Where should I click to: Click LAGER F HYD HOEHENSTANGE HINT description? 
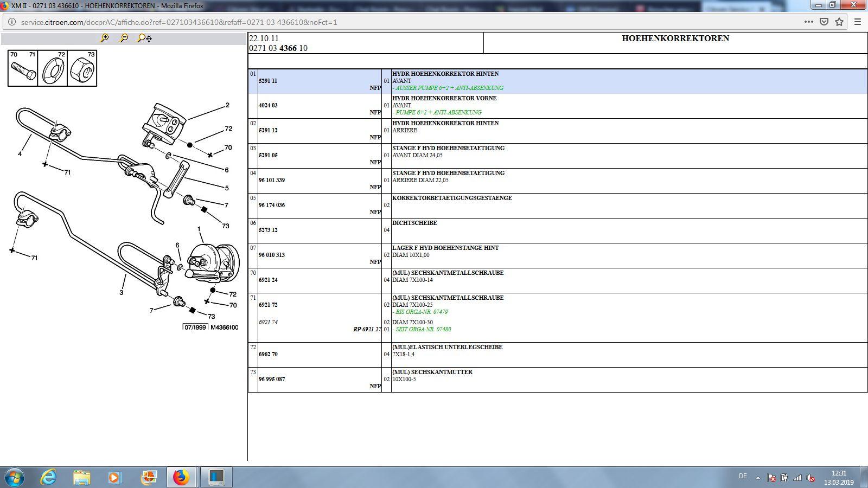tap(445, 248)
